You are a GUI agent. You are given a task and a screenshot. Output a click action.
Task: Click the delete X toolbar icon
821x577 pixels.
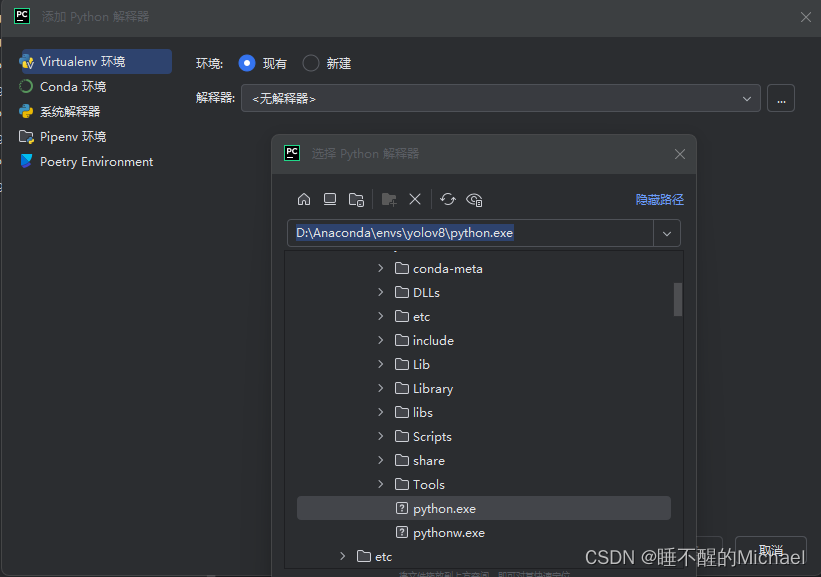[415, 199]
